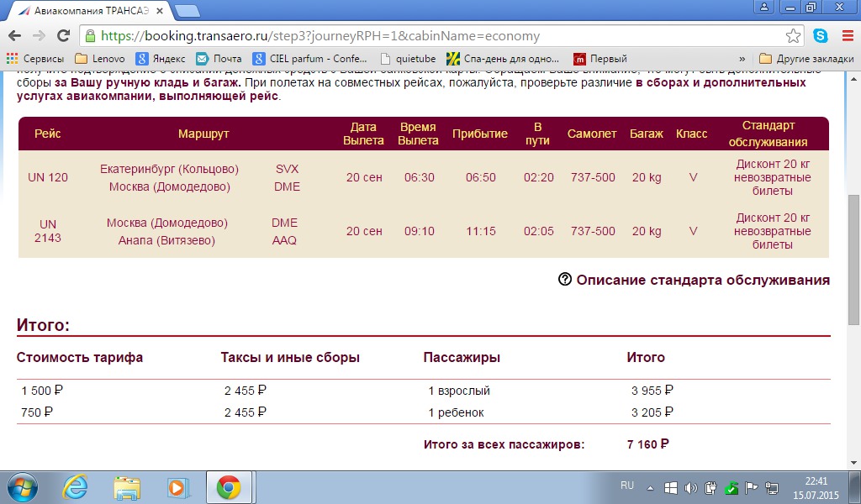Bookmark this page with the star icon

(793, 36)
